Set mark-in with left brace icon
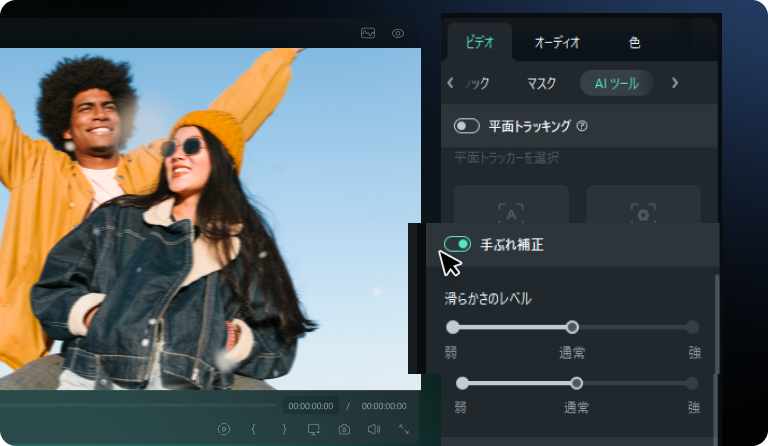 click(x=253, y=429)
